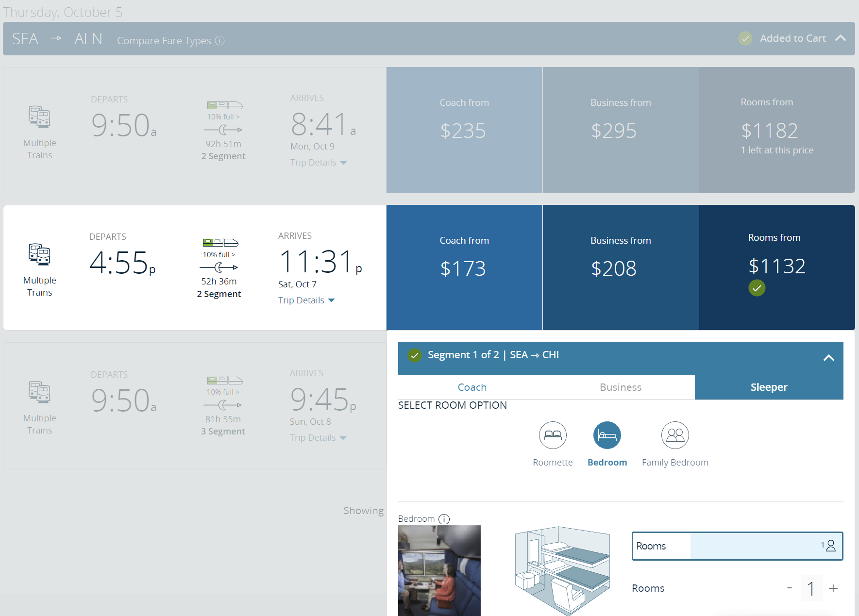Toggle the Added to Cart checkmark
859x616 pixels.
(x=745, y=38)
